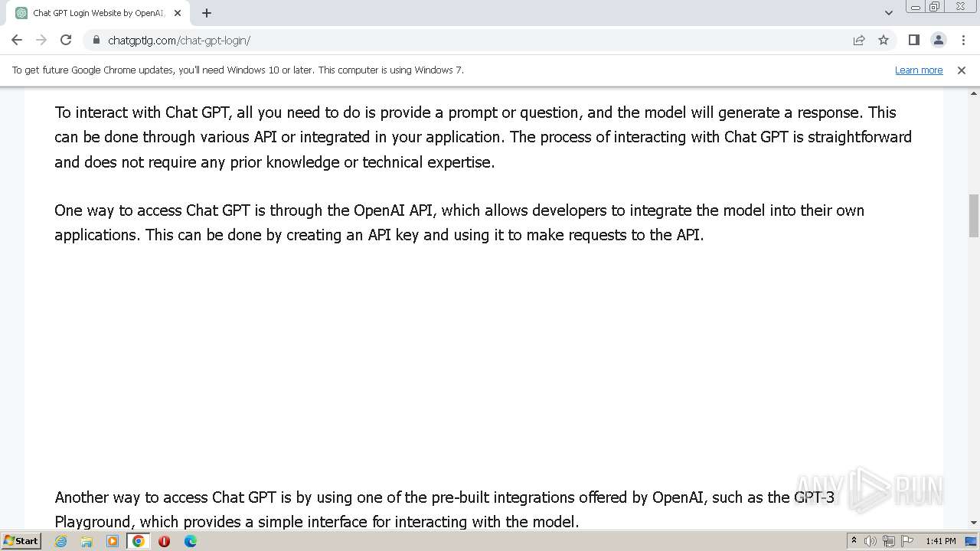Open the Chrome three-dot menu

pyautogui.click(x=962, y=40)
